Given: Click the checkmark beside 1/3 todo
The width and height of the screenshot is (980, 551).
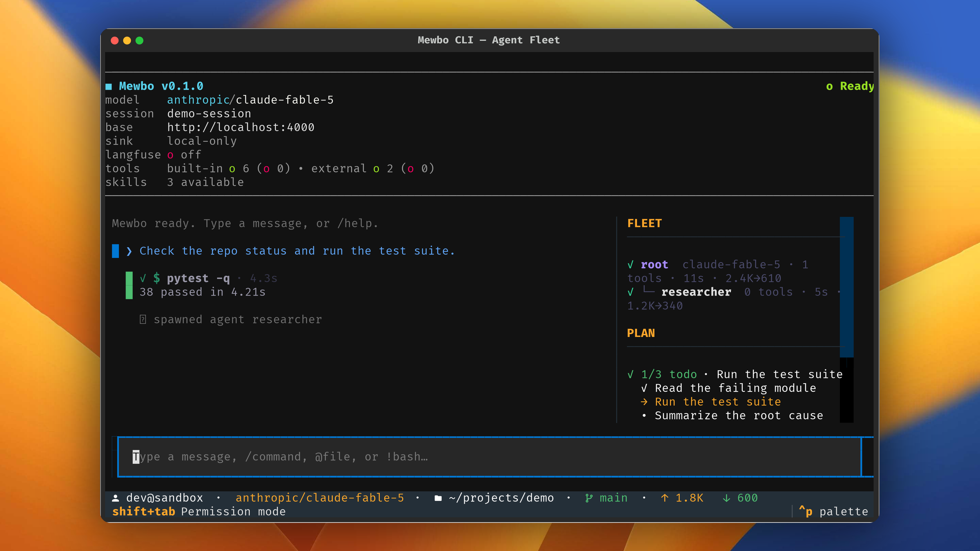Looking at the screenshot, I should [x=630, y=375].
